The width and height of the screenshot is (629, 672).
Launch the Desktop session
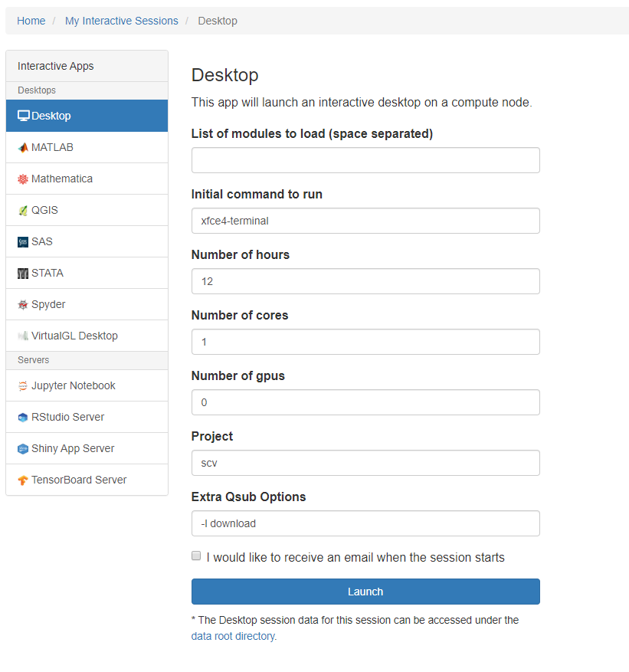click(x=365, y=592)
